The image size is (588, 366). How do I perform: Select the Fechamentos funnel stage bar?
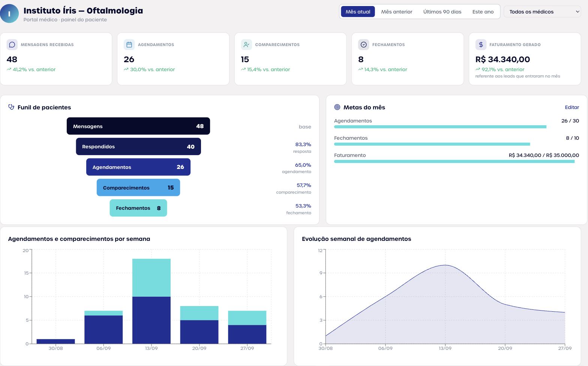(x=138, y=208)
